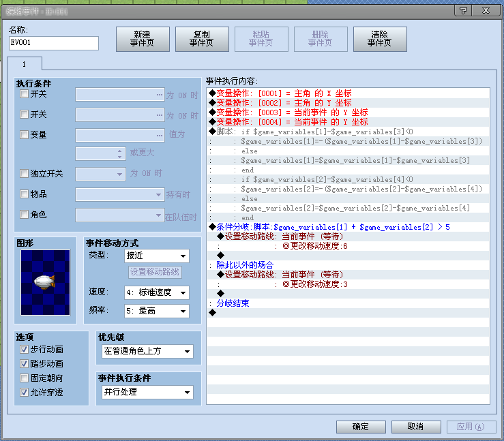Close the event editor window
Image resolution: width=504 pixels, height=441 pixels.
tap(486, 11)
